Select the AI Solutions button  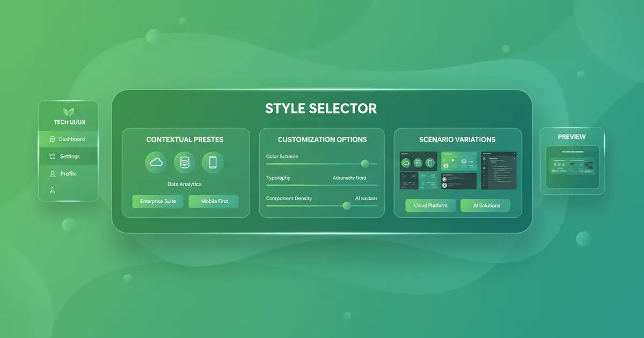tap(485, 205)
